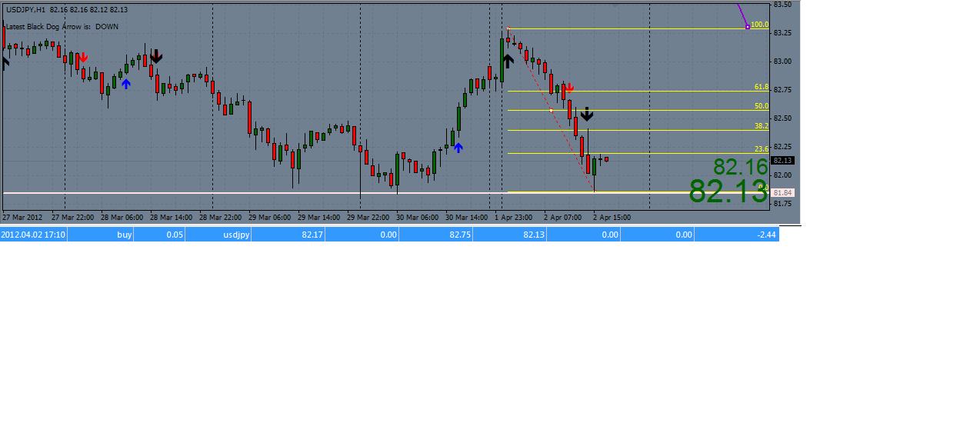
Task: Select the usdjpy symbol cell
Action: click(218, 235)
